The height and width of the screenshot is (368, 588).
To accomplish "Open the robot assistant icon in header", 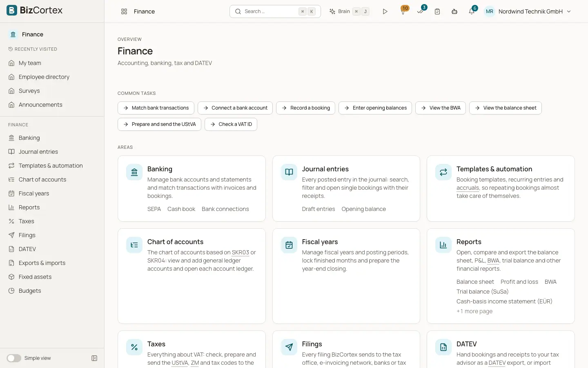I will 454,11.
